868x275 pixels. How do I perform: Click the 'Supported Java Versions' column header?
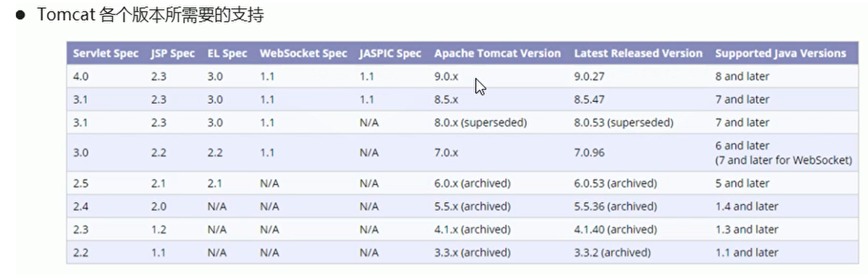pyautogui.click(x=780, y=53)
